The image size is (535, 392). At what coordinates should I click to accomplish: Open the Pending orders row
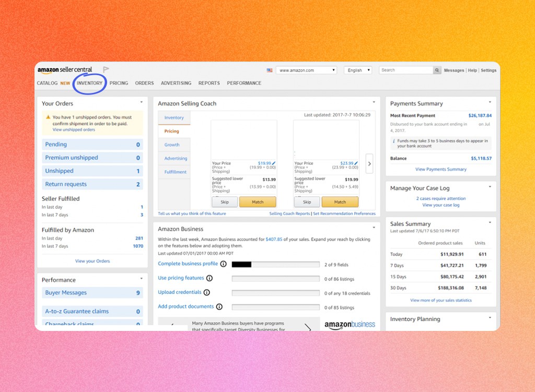click(x=92, y=145)
